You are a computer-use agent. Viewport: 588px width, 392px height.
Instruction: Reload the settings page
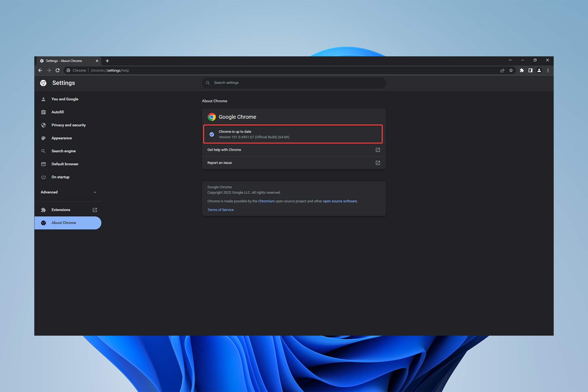[x=58, y=70]
